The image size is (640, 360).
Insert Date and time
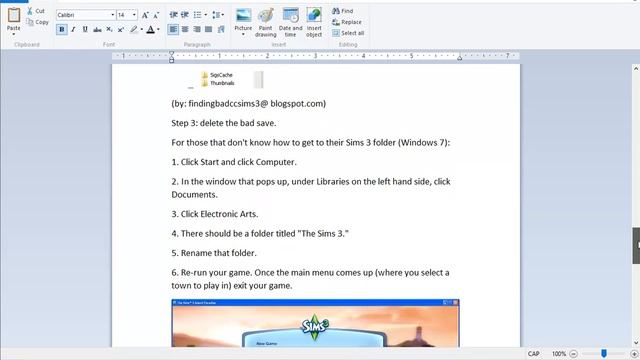(290, 22)
